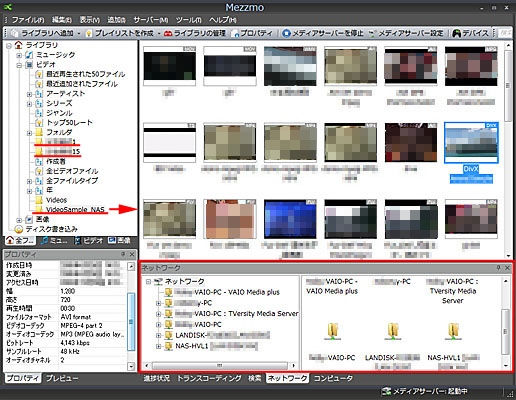516x400 pixels.
Task: Expand the アーティスト node
Action: (29, 94)
